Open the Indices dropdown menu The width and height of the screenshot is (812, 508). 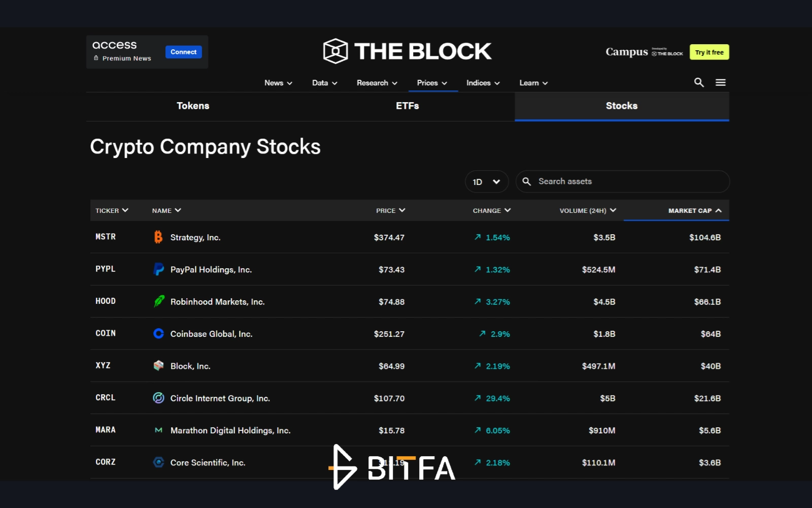483,83
